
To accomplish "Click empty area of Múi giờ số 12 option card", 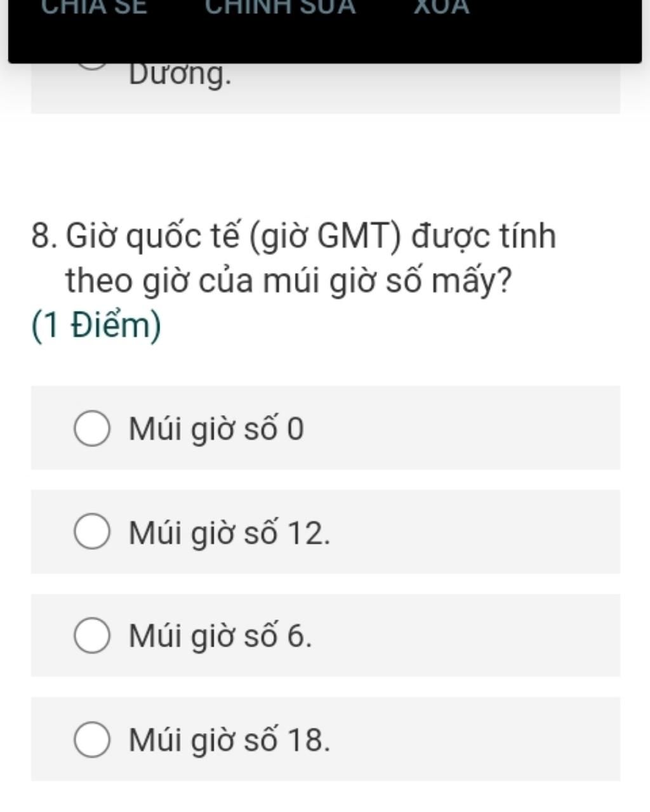I will (x=476, y=532).
